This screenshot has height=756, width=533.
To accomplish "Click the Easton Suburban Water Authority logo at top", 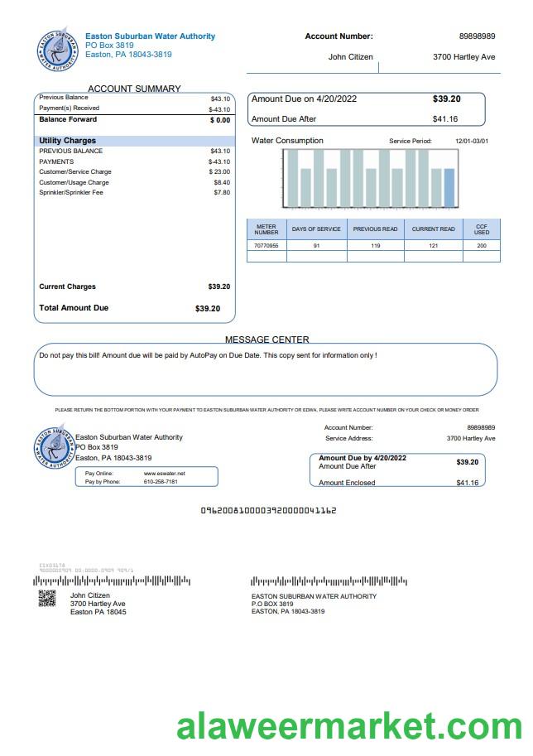I will (x=57, y=50).
